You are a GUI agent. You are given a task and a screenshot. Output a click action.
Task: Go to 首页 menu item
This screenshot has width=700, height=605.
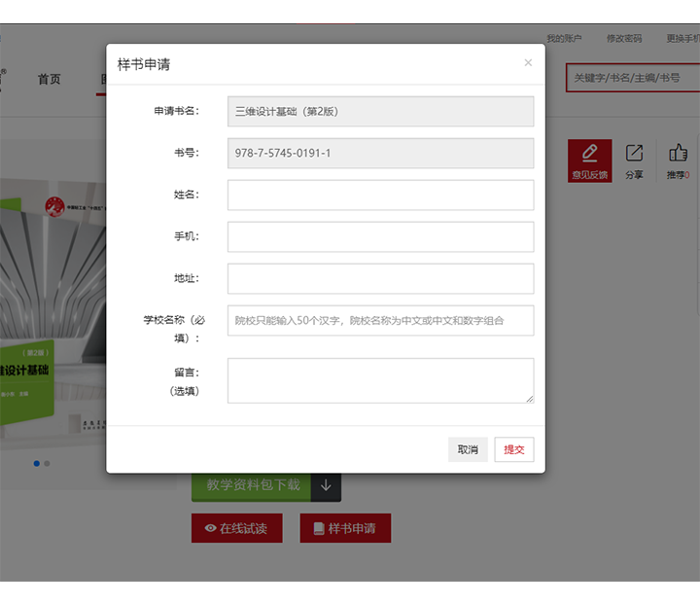coord(50,79)
